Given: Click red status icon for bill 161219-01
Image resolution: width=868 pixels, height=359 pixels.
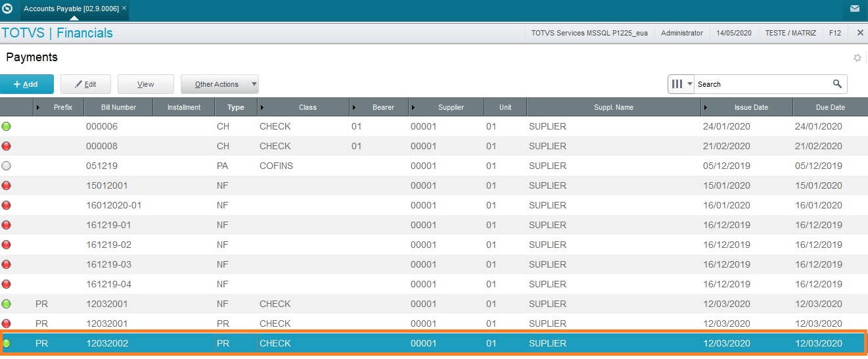Looking at the screenshot, I should (x=7, y=225).
